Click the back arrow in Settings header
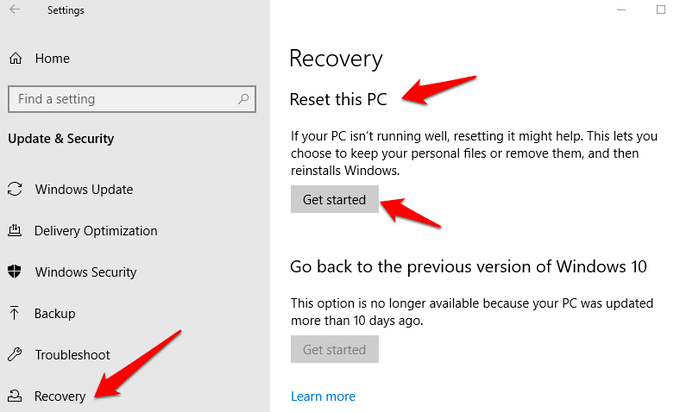Image resolution: width=680 pixels, height=412 pixels. (15, 10)
